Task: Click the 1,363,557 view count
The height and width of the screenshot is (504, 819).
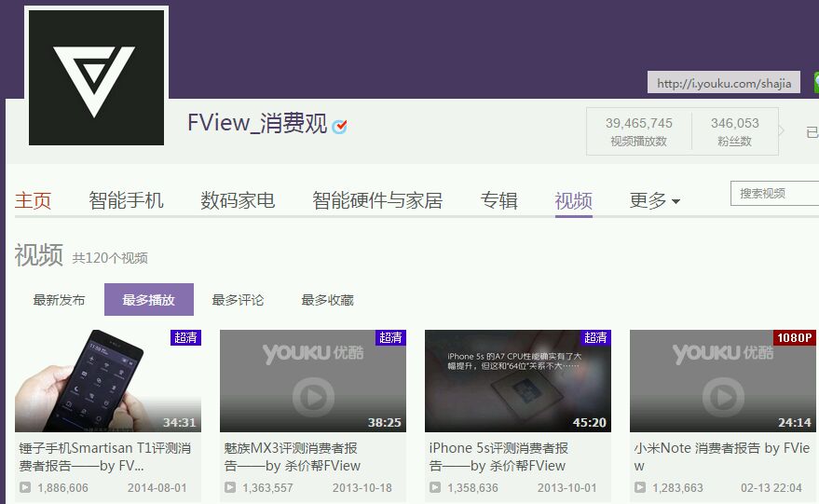Action: click(x=267, y=488)
